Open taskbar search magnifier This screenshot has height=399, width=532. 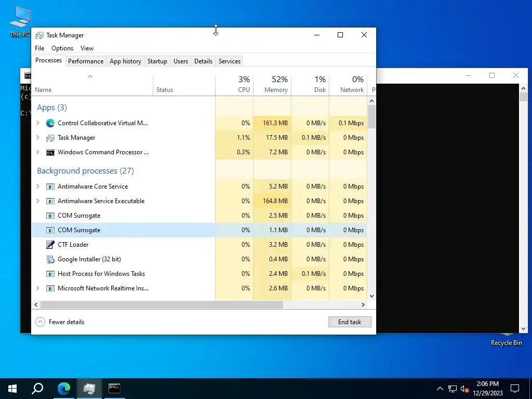[x=37, y=389]
